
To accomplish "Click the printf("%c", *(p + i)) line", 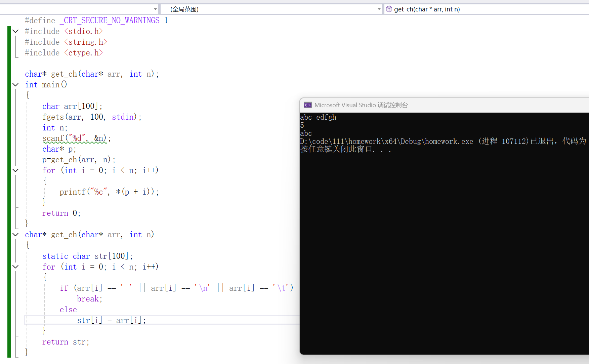I will pos(109,192).
